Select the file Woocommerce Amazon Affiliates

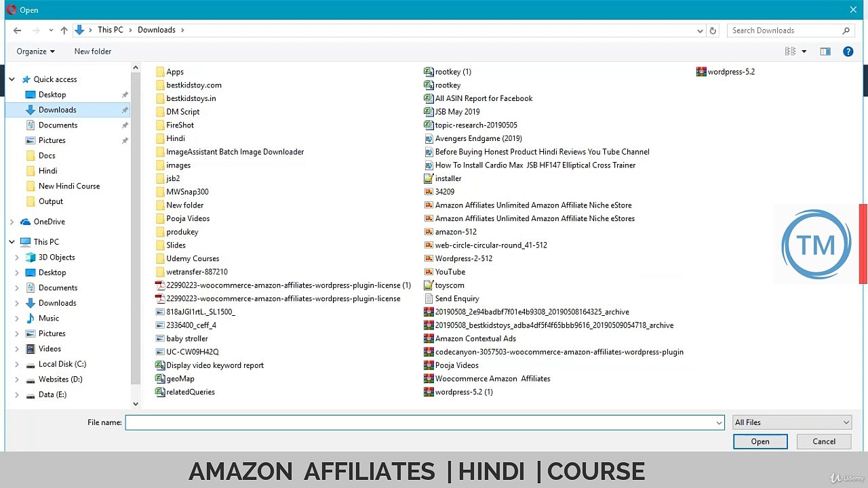pos(492,379)
